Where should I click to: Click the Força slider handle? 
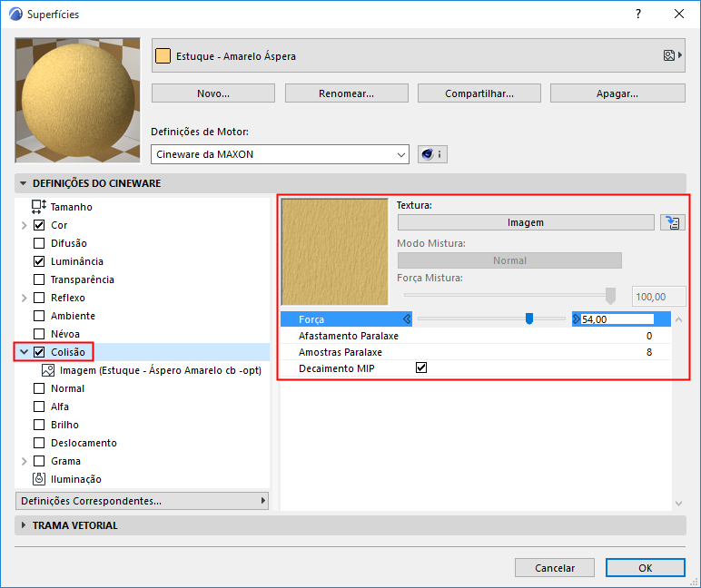coord(528,318)
